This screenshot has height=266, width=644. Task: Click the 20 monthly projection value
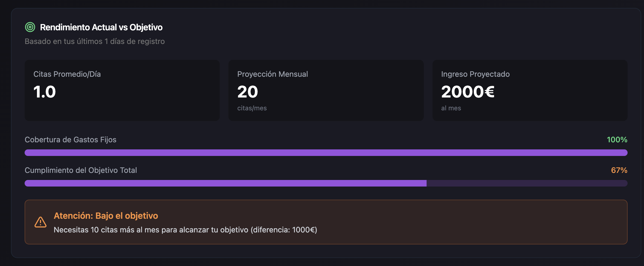pyautogui.click(x=248, y=92)
